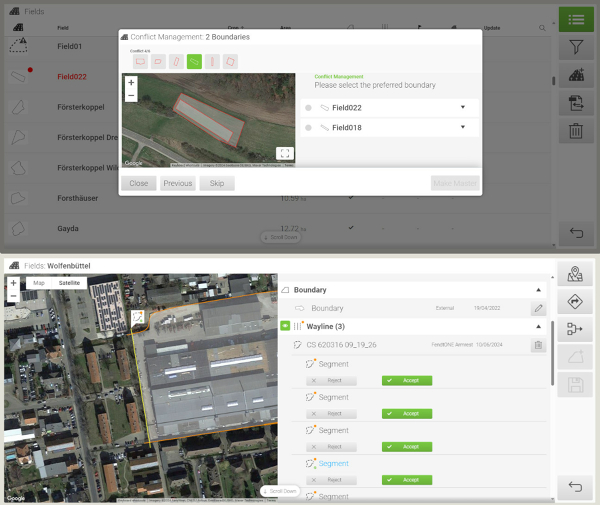
Task: Select the Gayda field row
Action: [x=277, y=228]
